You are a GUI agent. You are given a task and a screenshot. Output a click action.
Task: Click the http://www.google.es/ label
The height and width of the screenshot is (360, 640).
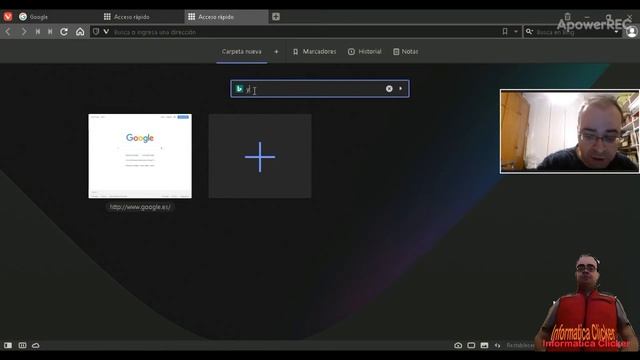(140, 207)
